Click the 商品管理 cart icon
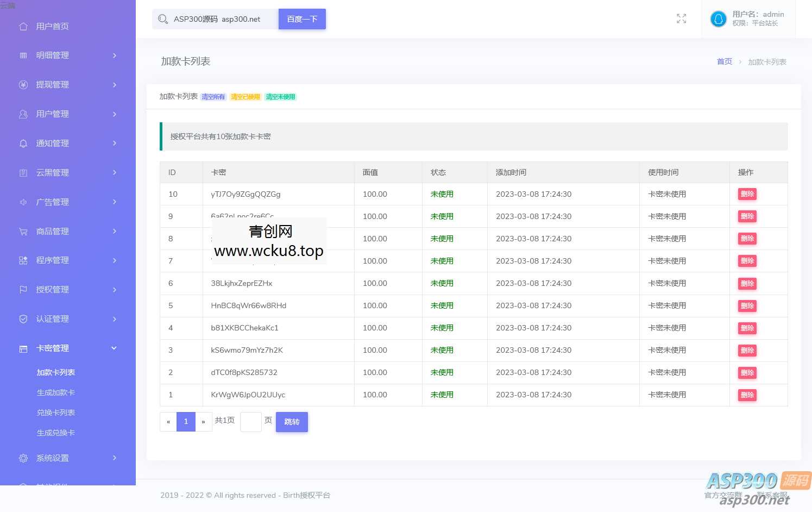The width and height of the screenshot is (812, 512). click(23, 231)
